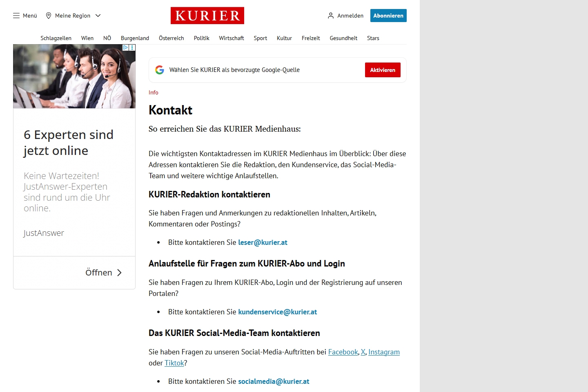
Task: Open the Kultur section
Action: (284, 38)
